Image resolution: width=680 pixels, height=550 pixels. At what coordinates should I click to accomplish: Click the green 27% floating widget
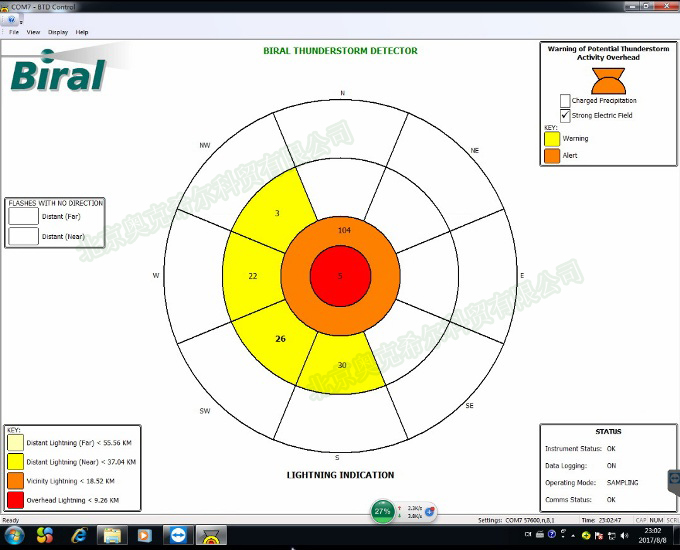coord(382,511)
